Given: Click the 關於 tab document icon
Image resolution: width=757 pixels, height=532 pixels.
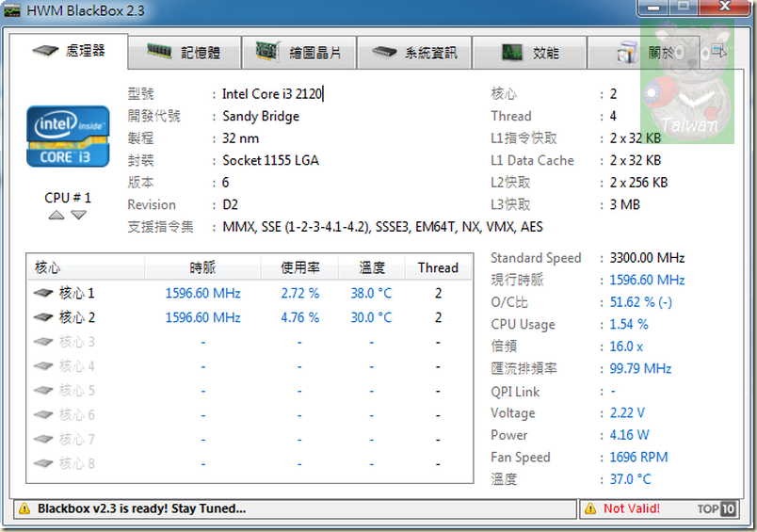Looking at the screenshot, I should 627,52.
